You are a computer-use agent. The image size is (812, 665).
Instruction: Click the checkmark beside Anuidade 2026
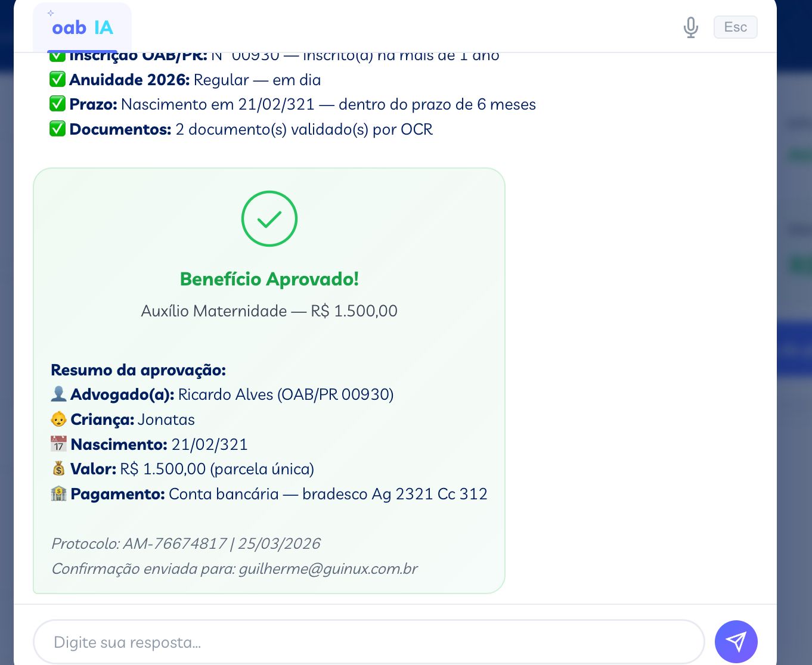click(x=57, y=79)
